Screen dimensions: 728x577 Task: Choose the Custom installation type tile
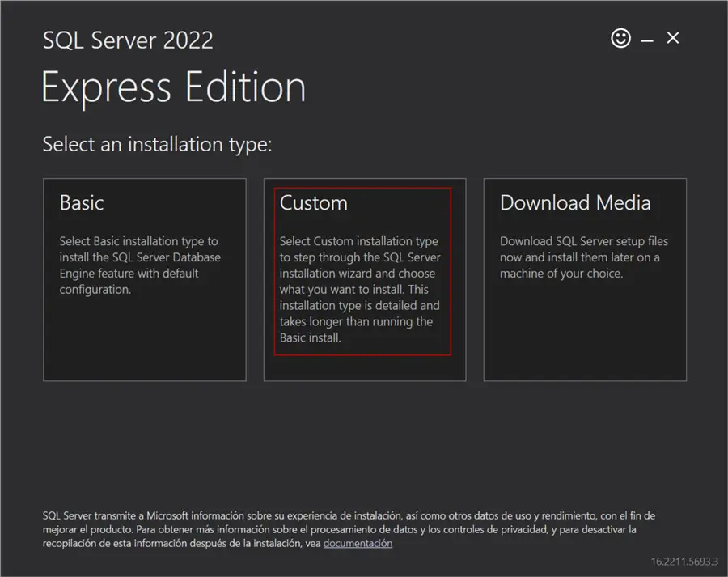pyautogui.click(x=365, y=280)
